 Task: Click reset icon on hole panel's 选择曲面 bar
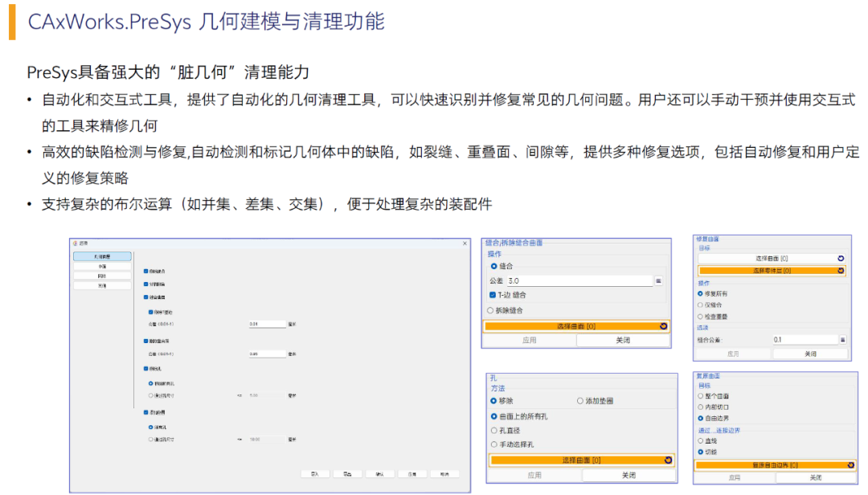[x=668, y=460]
